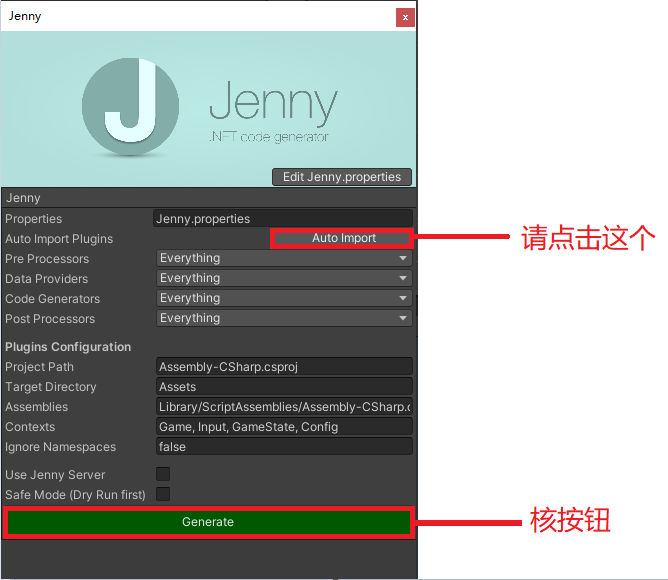Select the Jenny section header
668x580 pixels.
[x=208, y=198]
